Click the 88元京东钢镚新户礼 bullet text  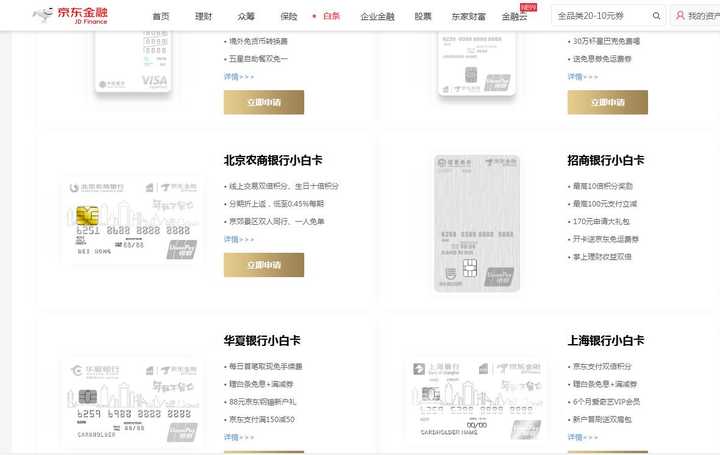click(263, 402)
